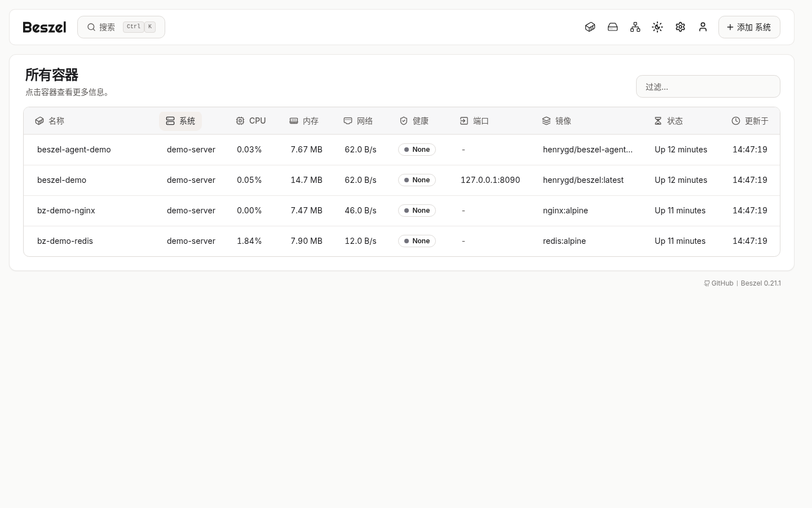The image size is (812, 508).
Task: Sort by CPU column header
Action: [251, 121]
